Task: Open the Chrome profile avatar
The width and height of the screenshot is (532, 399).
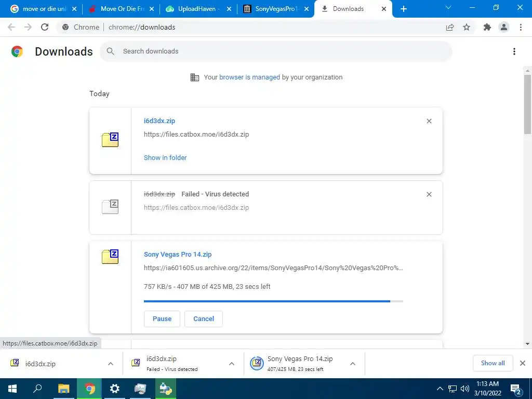Action: pyautogui.click(x=504, y=27)
